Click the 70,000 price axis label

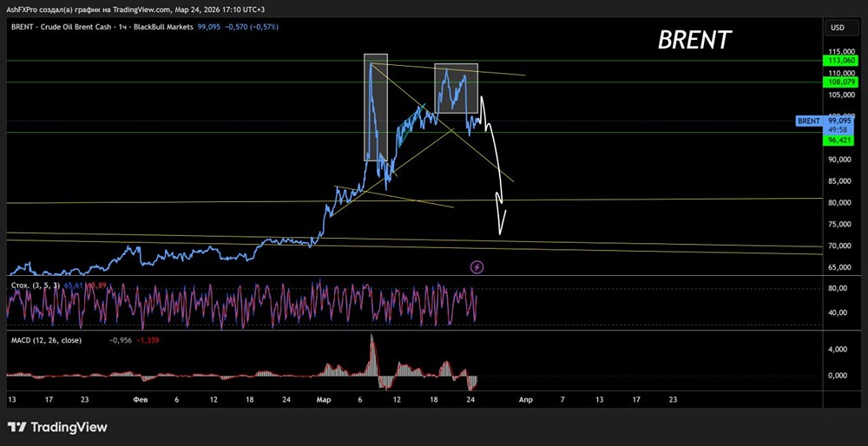pos(841,246)
